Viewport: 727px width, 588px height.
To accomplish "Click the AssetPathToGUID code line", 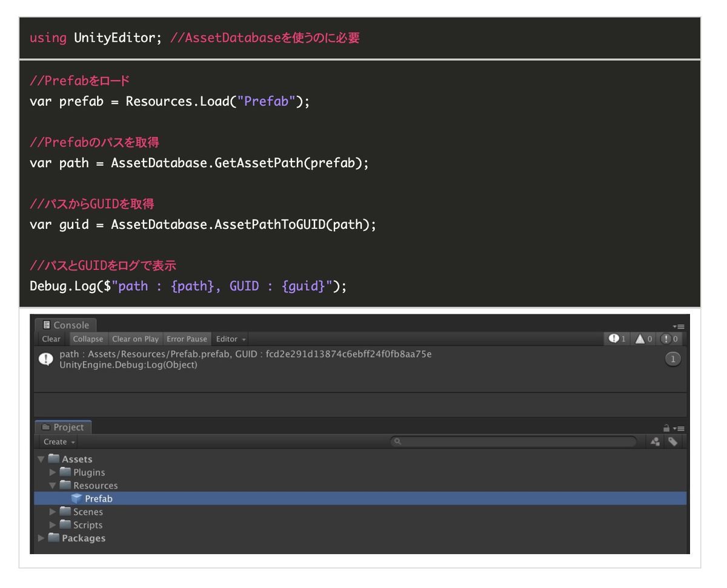I will click(x=203, y=225).
